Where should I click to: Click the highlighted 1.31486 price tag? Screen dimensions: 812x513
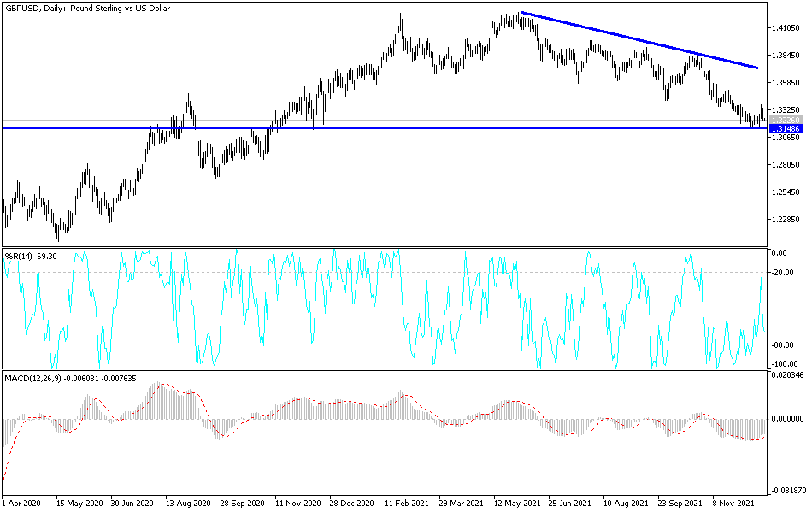[x=786, y=127]
